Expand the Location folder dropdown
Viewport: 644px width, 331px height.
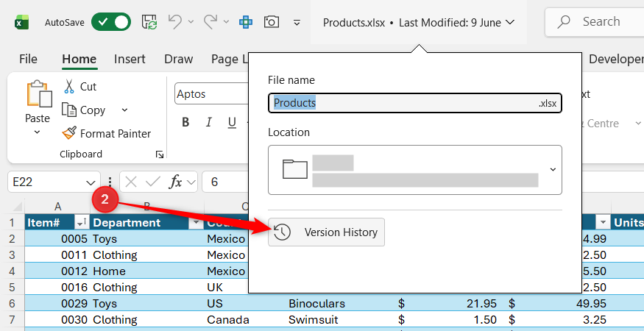(x=553, y=170)
